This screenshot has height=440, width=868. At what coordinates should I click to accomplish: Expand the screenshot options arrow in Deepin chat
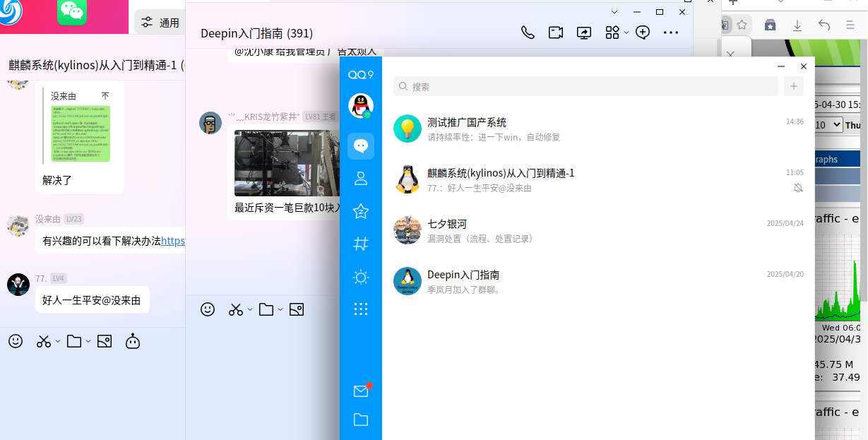pyautogui.click(x=250, y=309)
